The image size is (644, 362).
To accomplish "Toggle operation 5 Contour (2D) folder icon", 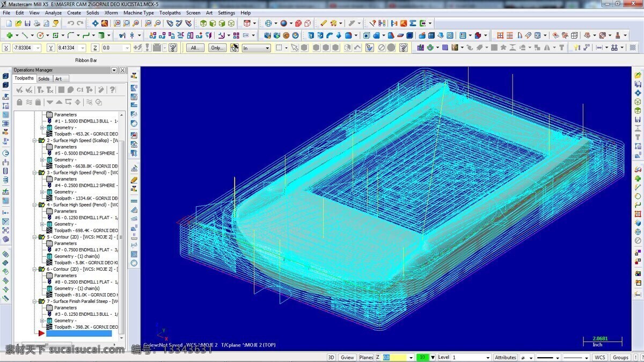I will pyautogui.click(x=42, y=237).
